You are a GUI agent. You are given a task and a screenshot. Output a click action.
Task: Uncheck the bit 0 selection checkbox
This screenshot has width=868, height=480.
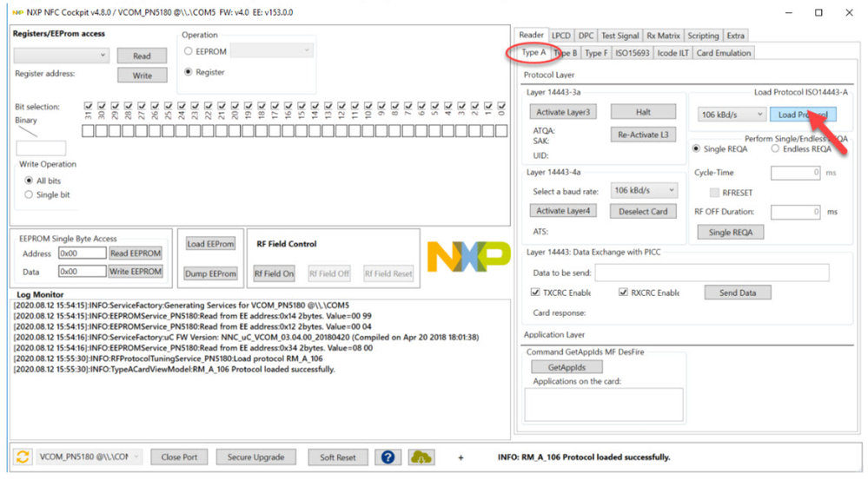501,105
